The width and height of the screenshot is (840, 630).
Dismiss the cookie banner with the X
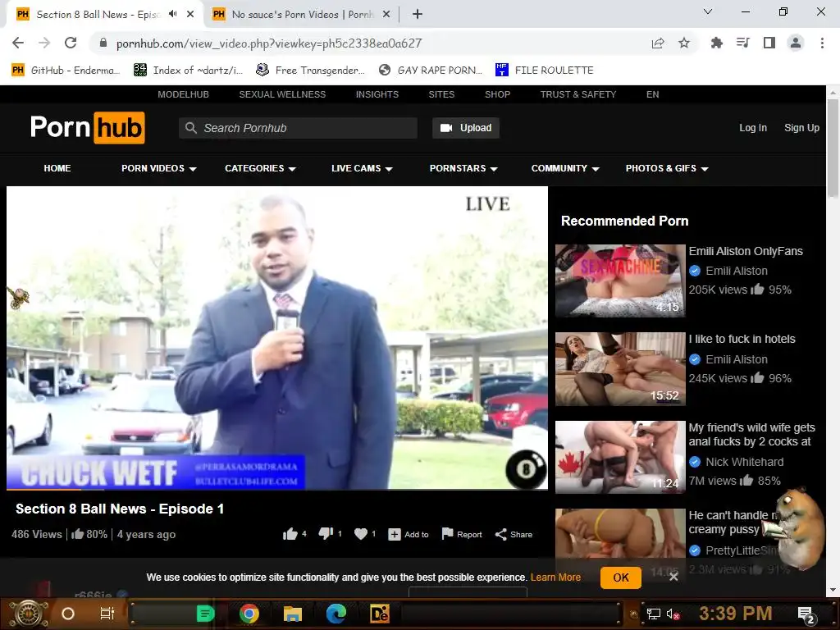pyautogui.click(x=673, y=577)
